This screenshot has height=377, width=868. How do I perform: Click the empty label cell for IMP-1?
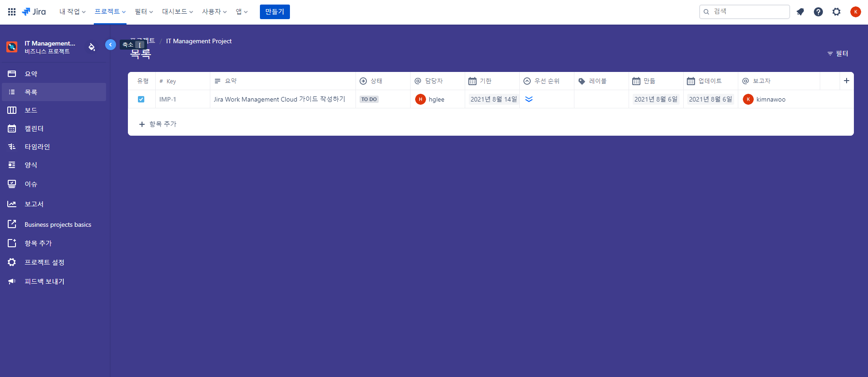(601, 99)
